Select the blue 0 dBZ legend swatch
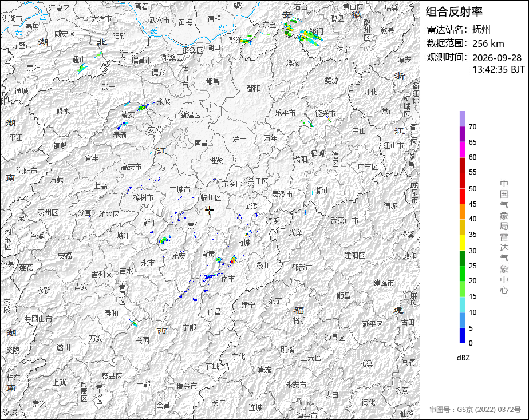This screenshot has width=529, height=420. pyautogui.click(x=462, y=336)
